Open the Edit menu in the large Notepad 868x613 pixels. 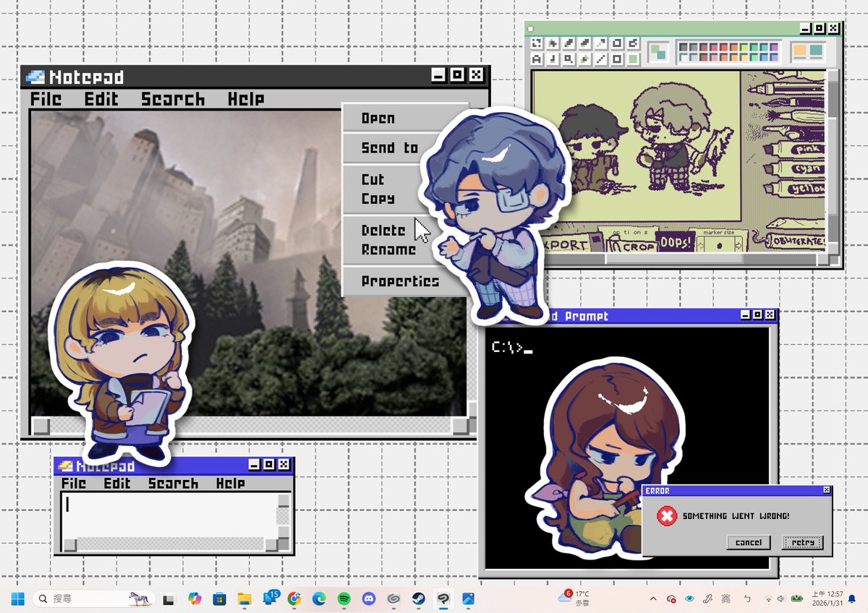tap(101, 99)
